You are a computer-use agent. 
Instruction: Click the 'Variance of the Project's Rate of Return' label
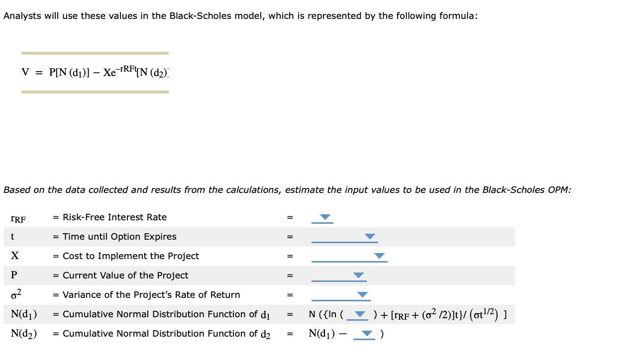[x=151, y=295]
